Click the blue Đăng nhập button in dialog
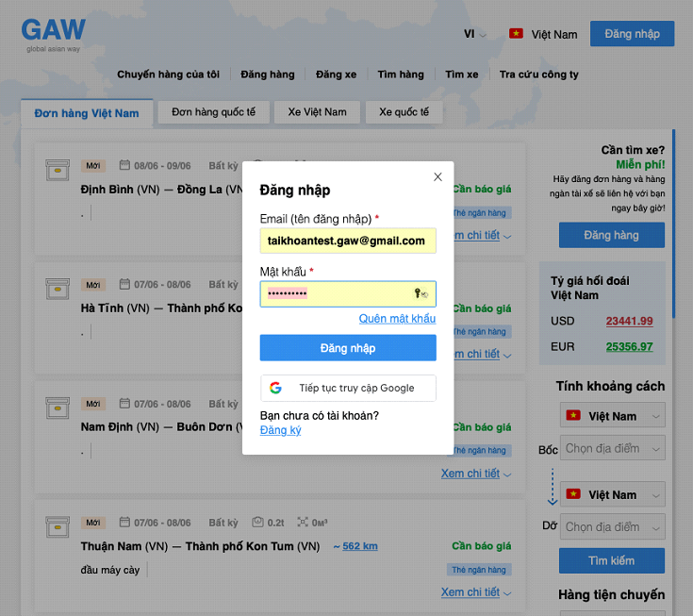693x616 pixels. point(348,348)
